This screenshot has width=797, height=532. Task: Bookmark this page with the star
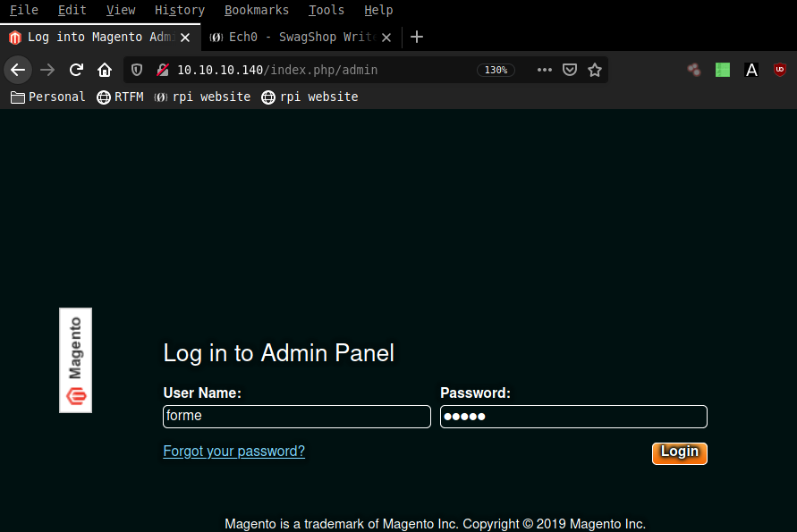(x=595, y=70)
